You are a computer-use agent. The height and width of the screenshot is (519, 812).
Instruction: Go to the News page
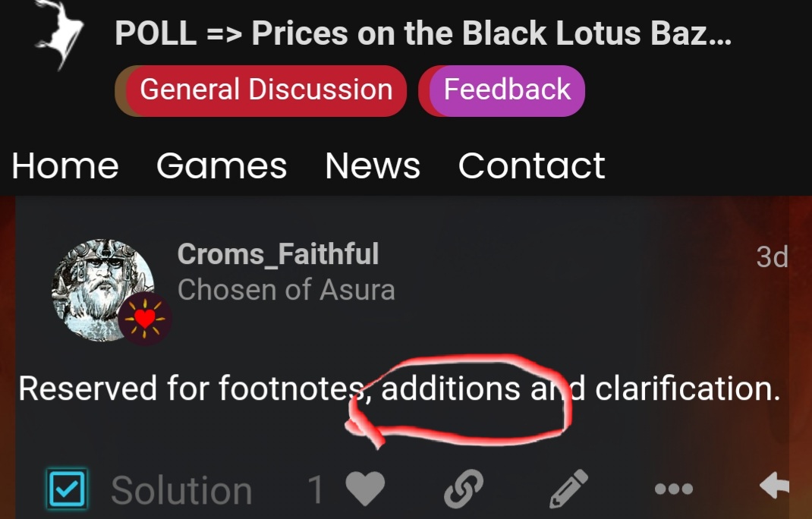(x=373, y=165)
